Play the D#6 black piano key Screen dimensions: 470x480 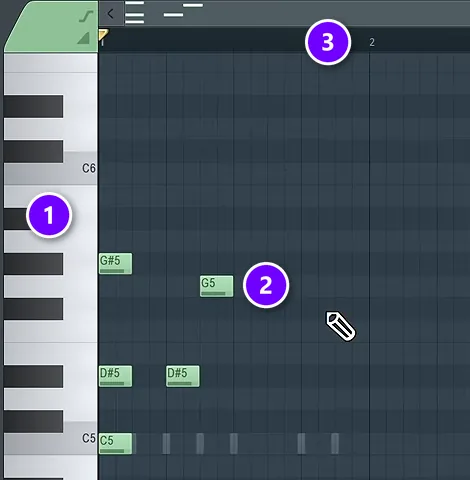[x=33, y=106]
